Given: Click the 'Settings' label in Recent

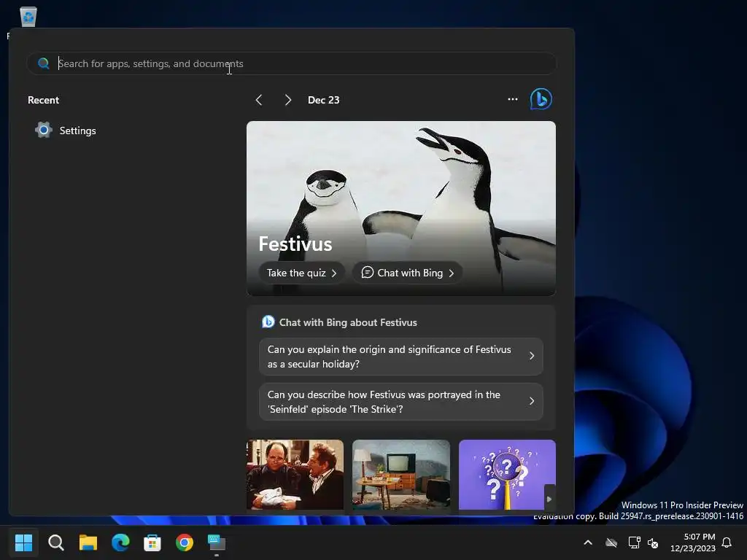Looking at the screenshot, I should 77,131.
